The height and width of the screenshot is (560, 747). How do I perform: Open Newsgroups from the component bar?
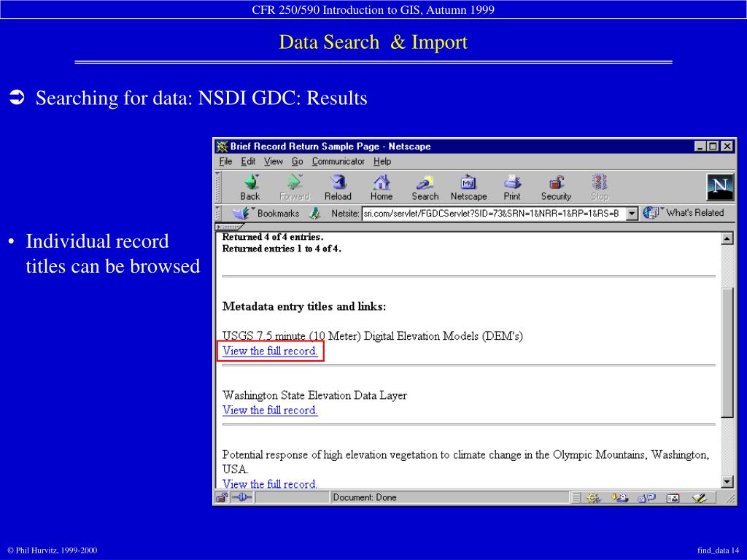(x=646, y=498)
